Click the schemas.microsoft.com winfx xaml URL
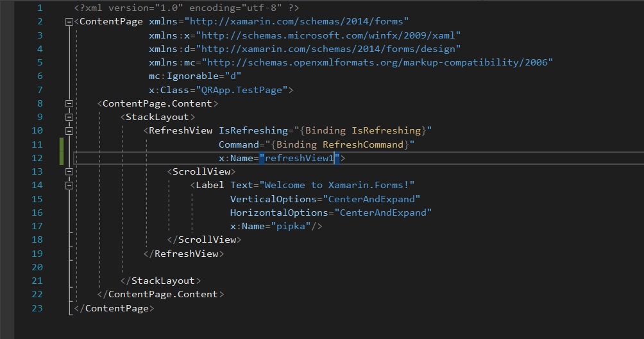The width and height of the screenshot is (644, 339). pos(328,35)
